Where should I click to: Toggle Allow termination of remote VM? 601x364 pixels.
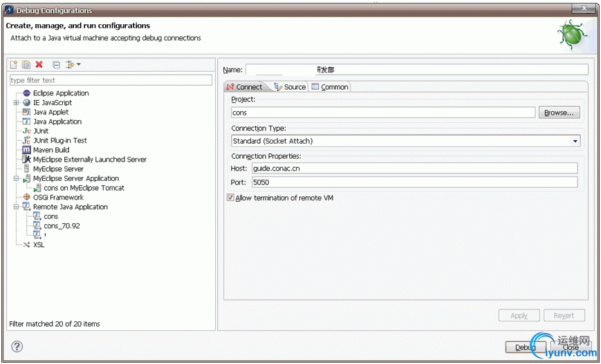point(230,198)
